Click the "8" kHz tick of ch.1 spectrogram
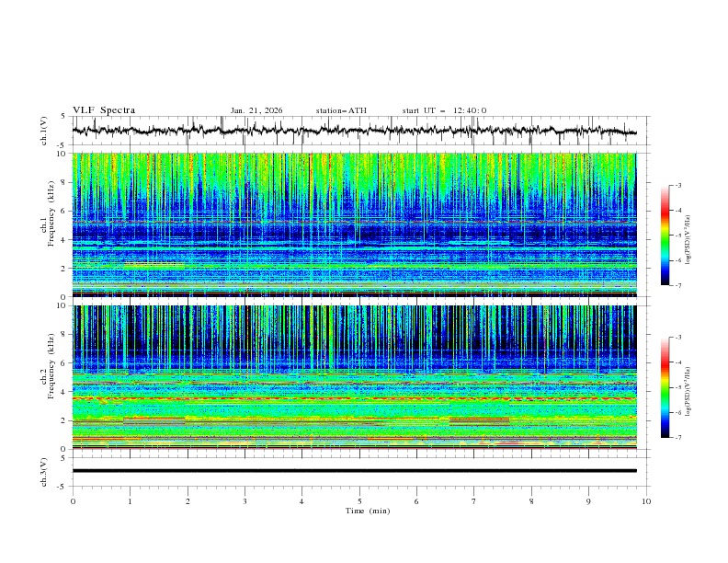The width and height of the screenshot is (728, 563). (64, 182)
